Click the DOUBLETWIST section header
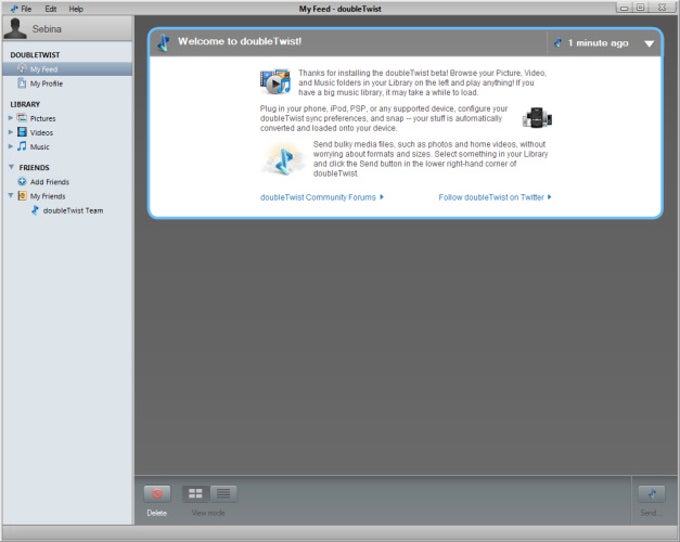 coord(35,55)
